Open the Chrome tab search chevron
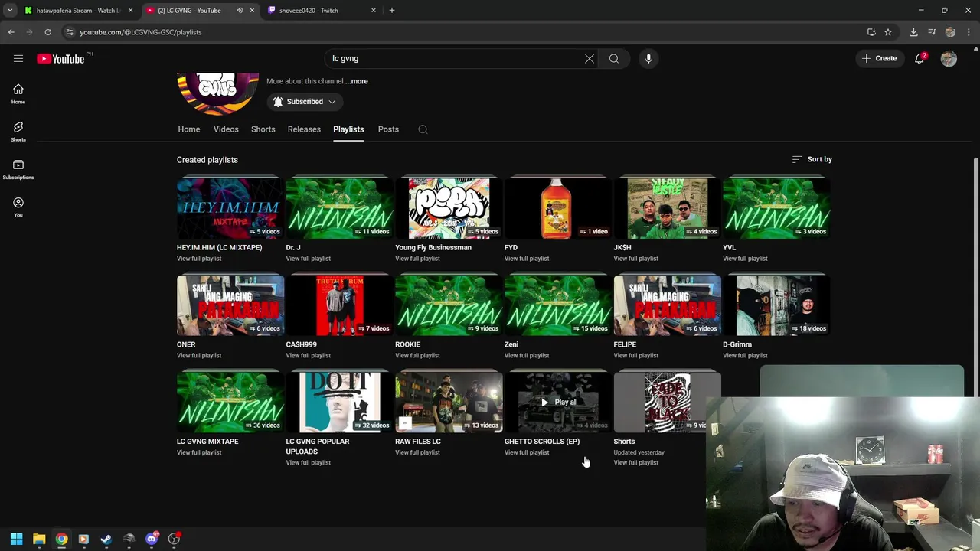Screen dimensions: 980x551 (10, 10)
